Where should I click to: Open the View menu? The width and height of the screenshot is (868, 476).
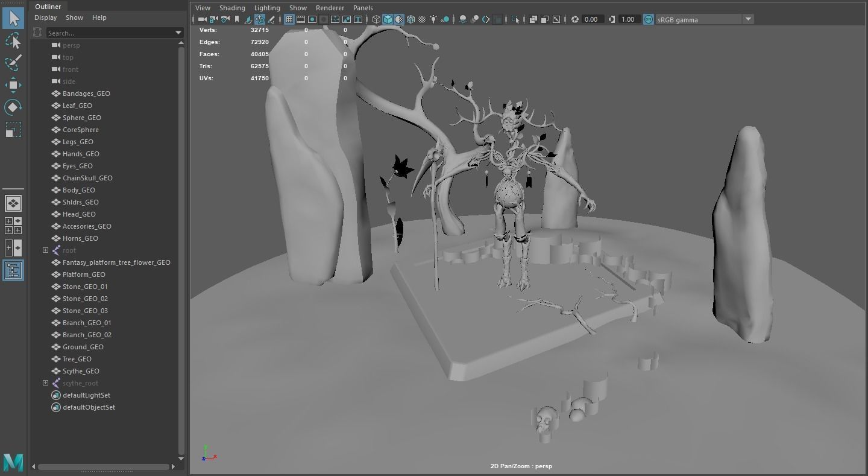[x=203, y=8]
